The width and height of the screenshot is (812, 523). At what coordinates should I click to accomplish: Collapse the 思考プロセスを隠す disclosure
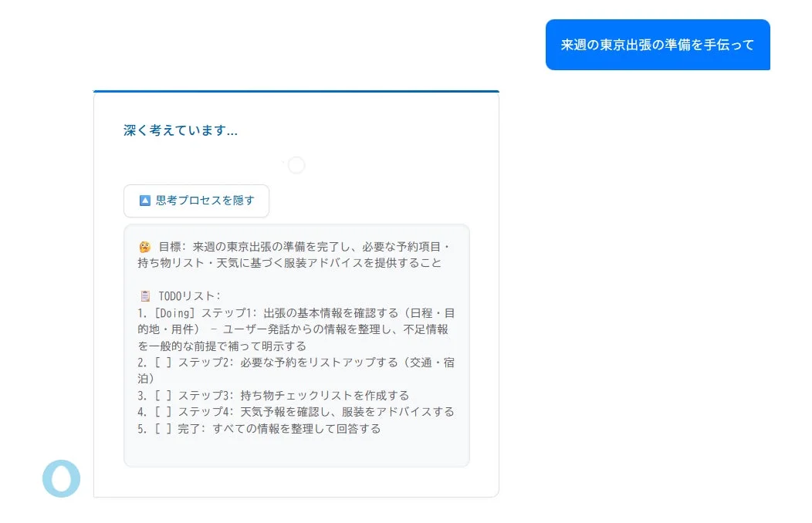(x=196, y=201)
